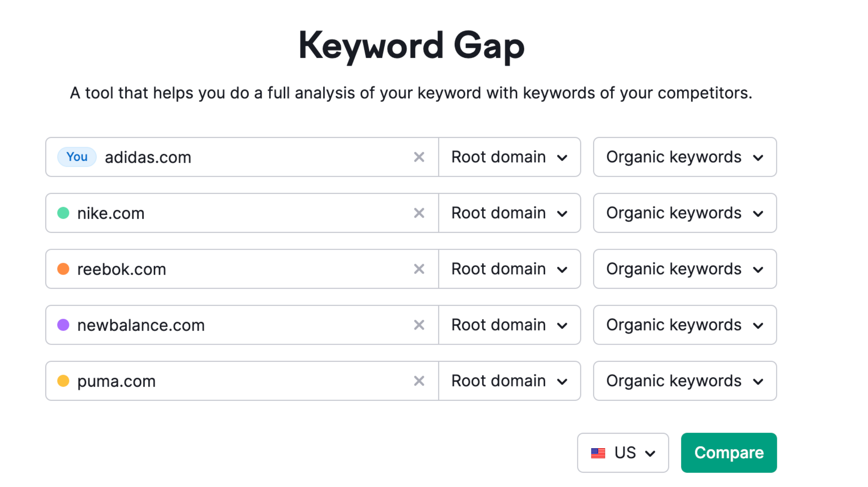Click the blue You badge
The image size is (868, 487).
[77, 157]
